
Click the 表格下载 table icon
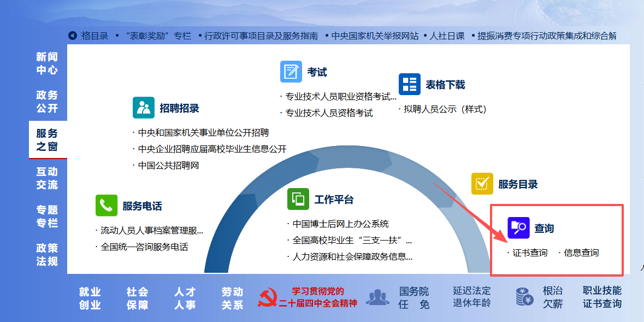coord(410,84)
